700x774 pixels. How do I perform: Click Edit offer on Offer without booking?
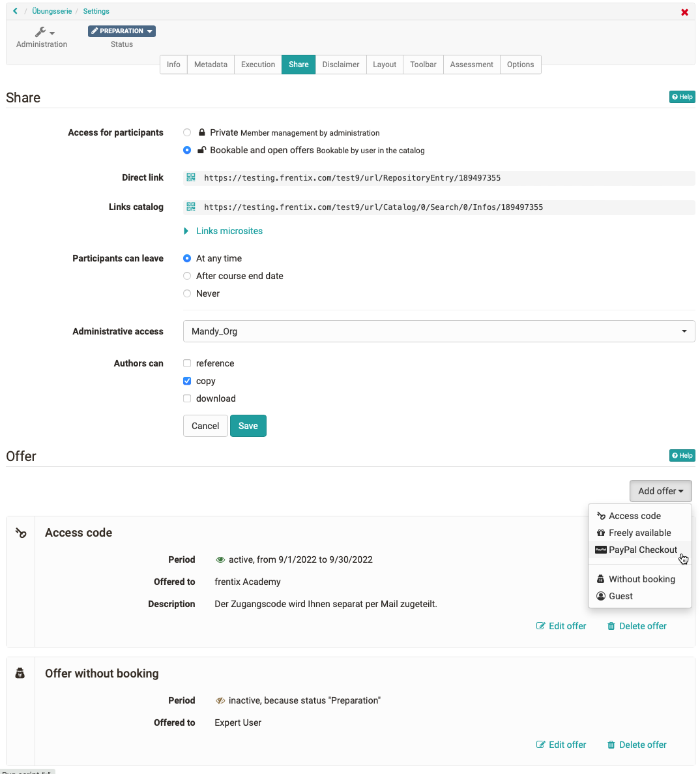(561, 745)
